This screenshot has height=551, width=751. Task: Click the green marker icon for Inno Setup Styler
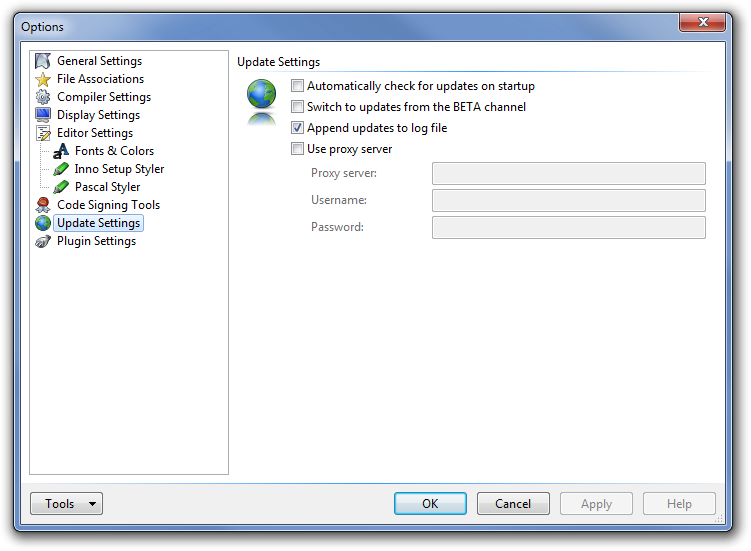pyautogui.click(x=61, y=169)
